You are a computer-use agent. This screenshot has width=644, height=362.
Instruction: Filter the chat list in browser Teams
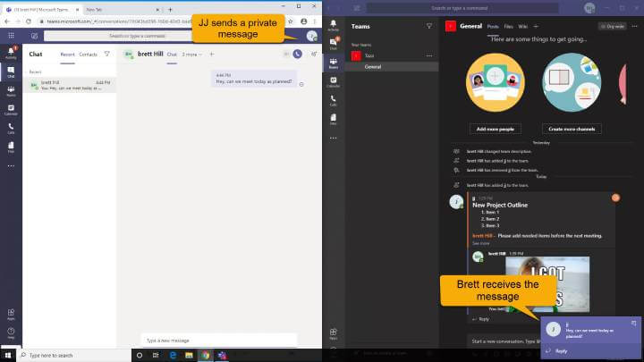(x=106, y=54)
